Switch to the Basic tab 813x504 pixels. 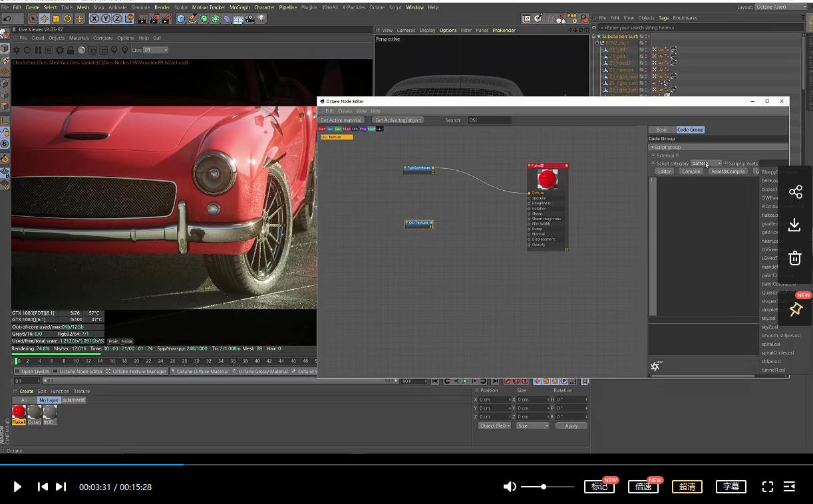pos(661,130)
